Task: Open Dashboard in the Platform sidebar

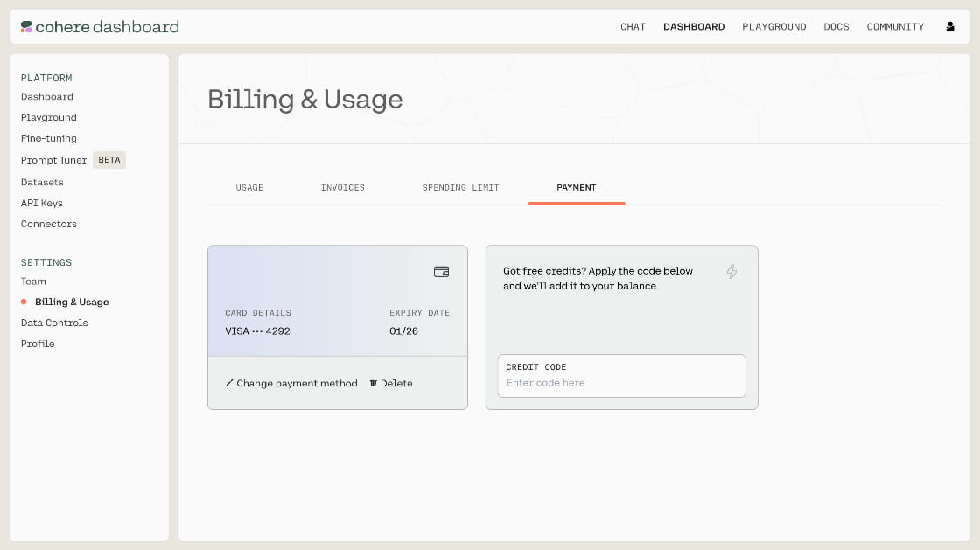Action: (47, 97)
